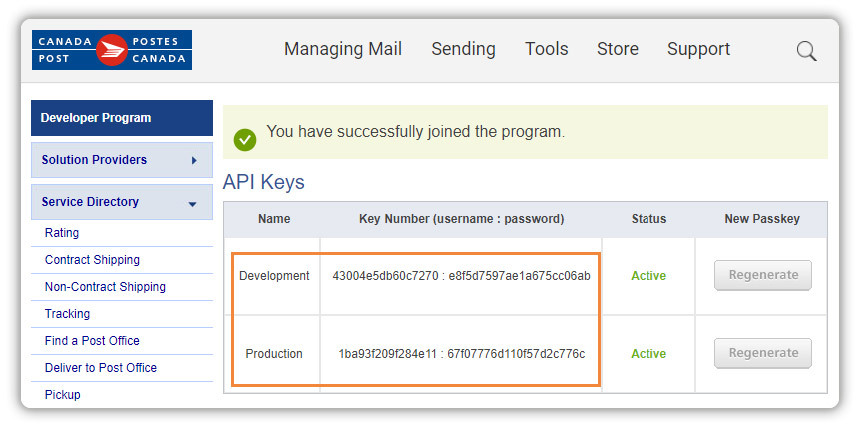The width and height of the screenshot is (860, 429).
Task: Open the Contract Shipping link
Action: click(92, 259)
